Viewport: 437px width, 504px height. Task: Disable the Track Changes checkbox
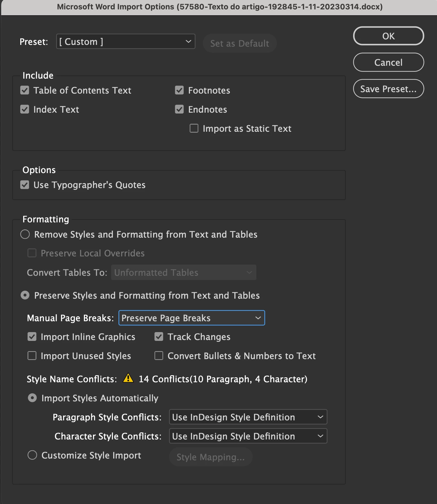(159, 336)
